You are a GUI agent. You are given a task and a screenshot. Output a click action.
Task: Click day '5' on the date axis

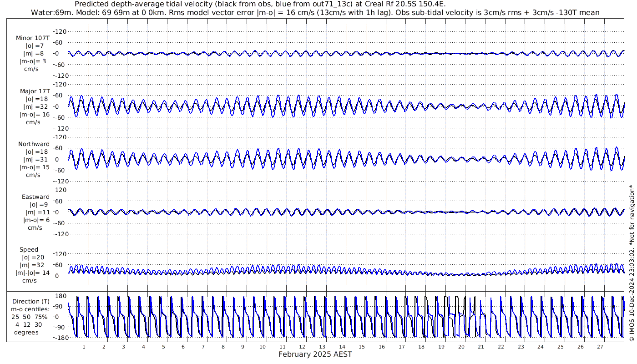(x=163, y=347)
